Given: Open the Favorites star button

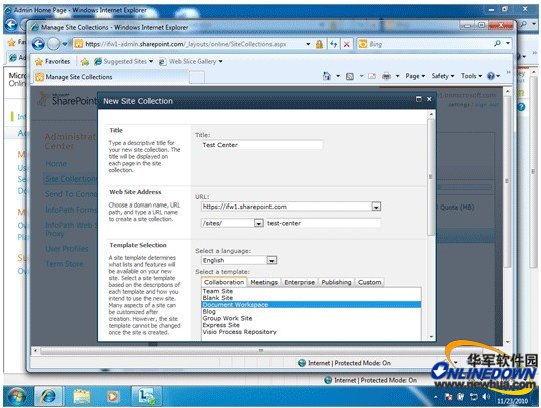Looking at the screenshot, I should (52, 61).
